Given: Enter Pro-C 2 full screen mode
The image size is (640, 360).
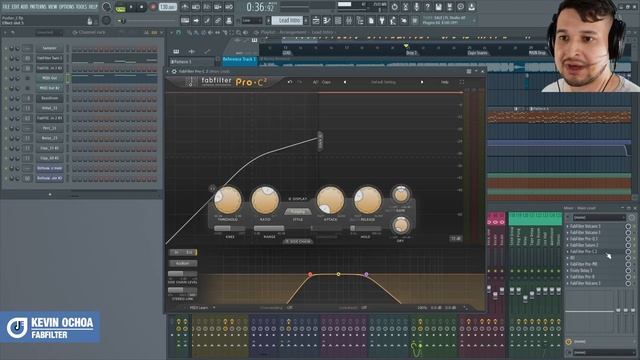Looking at the screenshot, I should [x=462, y=82].
